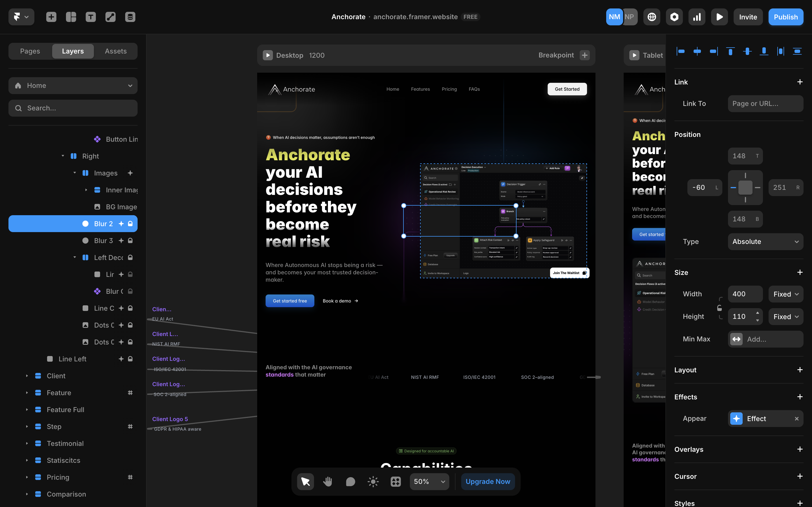
Task: Open the Analytics bar chart icon
Action: pyautogui.click(x=697, y=17)
